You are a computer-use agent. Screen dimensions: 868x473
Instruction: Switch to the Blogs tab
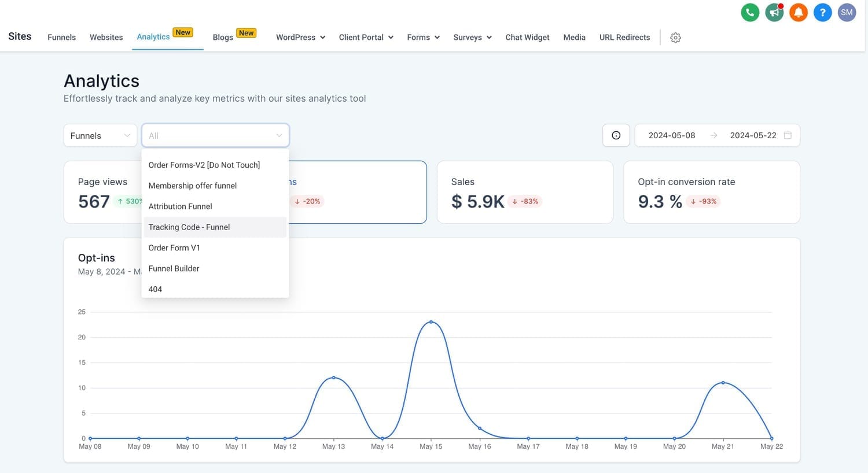tap(223, 37)
